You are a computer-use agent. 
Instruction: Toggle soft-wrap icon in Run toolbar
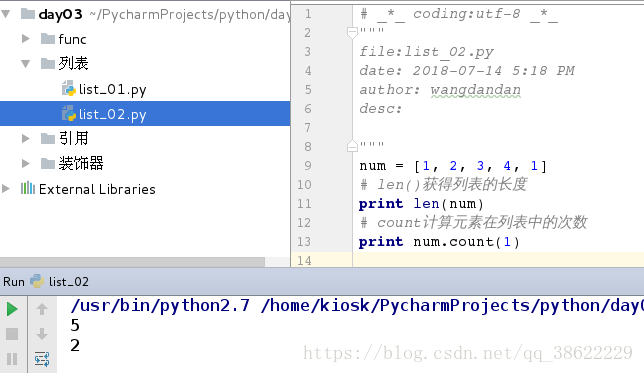tap(42, 359)
